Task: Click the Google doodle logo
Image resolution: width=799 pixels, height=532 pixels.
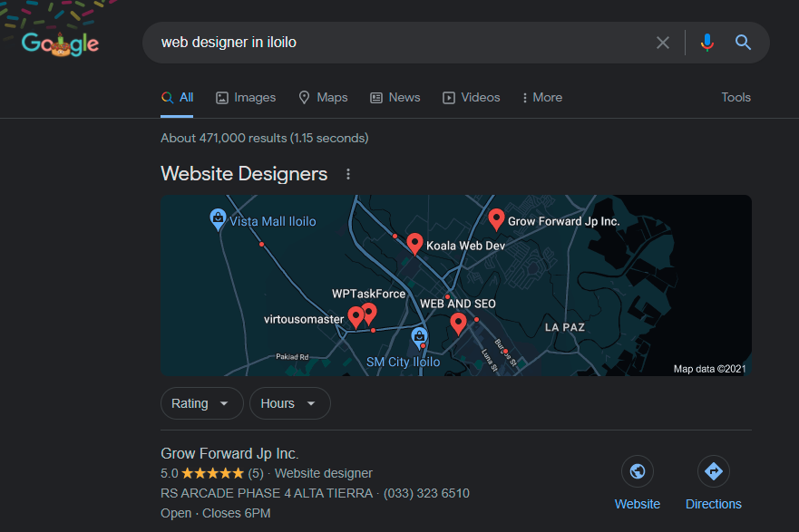Action: 60,44
